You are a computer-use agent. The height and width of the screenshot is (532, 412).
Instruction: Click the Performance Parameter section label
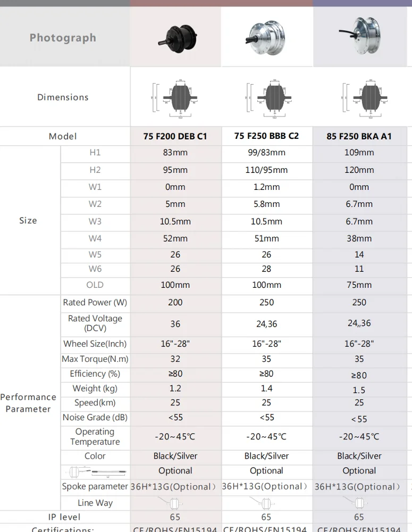click(28, 403)
